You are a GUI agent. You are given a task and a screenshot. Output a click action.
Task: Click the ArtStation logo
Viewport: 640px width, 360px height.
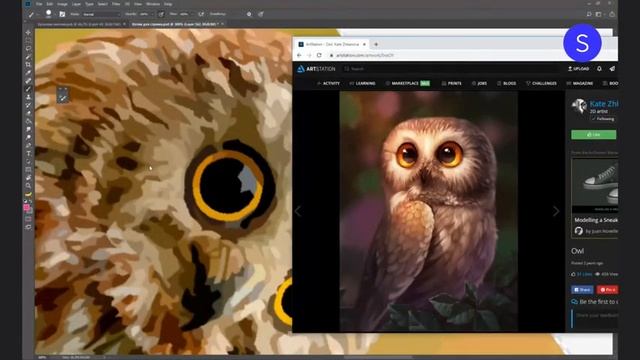tap(316, 69)
